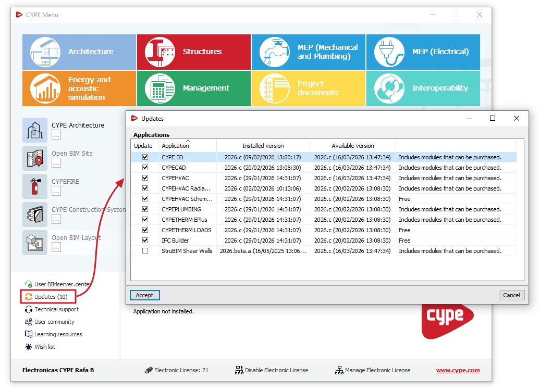Uncheck the IFC Builder update checkbox
The height and width of the screenshot is (392, 540).
pyautogui.click(x=145, y=241)
